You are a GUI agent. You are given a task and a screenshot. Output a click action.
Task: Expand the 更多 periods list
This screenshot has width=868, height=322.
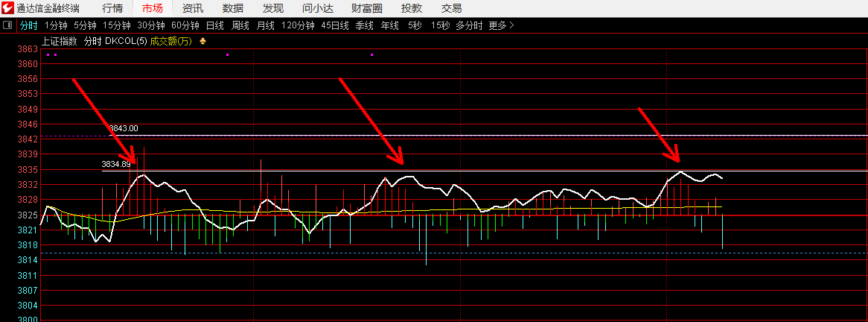point(502,25)
